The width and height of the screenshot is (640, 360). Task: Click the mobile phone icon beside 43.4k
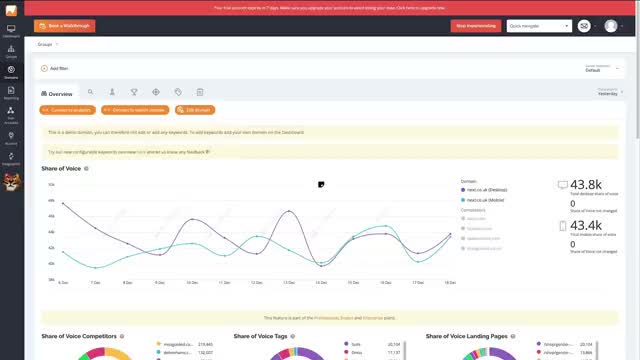562,226
